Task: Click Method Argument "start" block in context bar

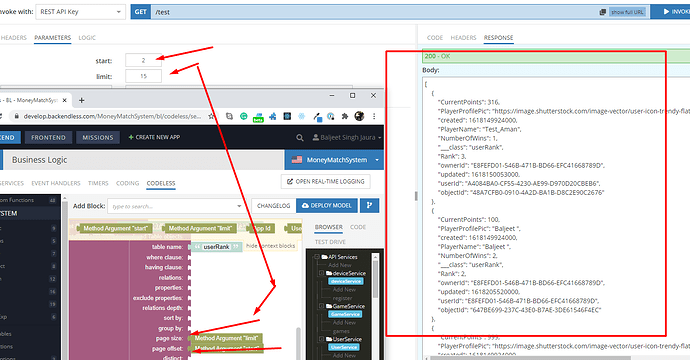Action: (114, 228)
